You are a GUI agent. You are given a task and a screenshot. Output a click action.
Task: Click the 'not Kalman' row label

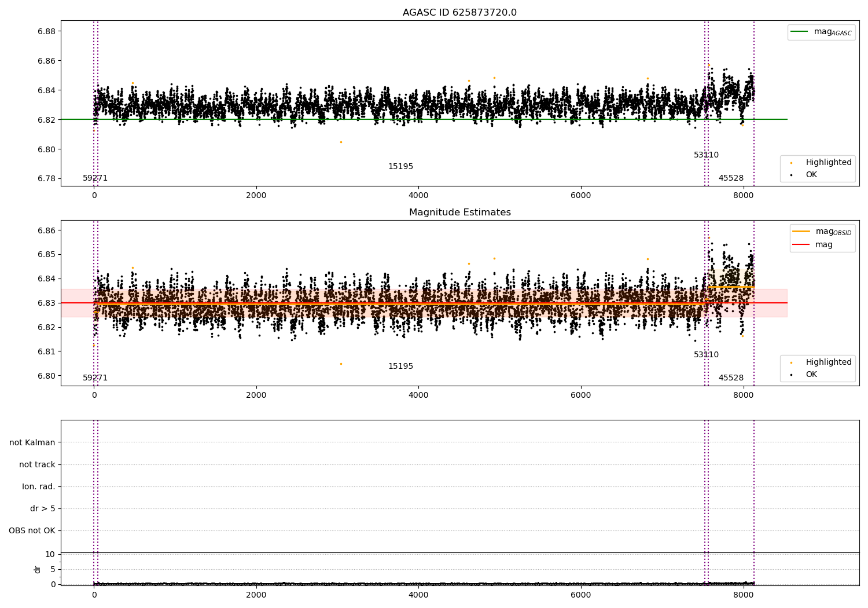point(32,442)
